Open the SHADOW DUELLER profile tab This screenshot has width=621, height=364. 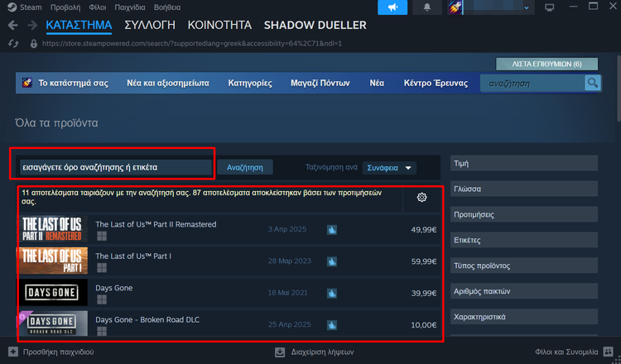[x=315, y=25]
